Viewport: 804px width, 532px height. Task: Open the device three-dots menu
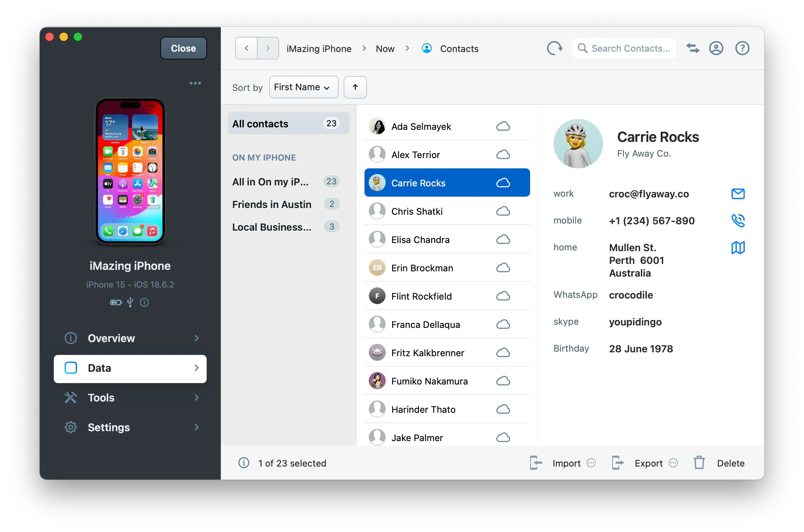[x=195, y=83]
